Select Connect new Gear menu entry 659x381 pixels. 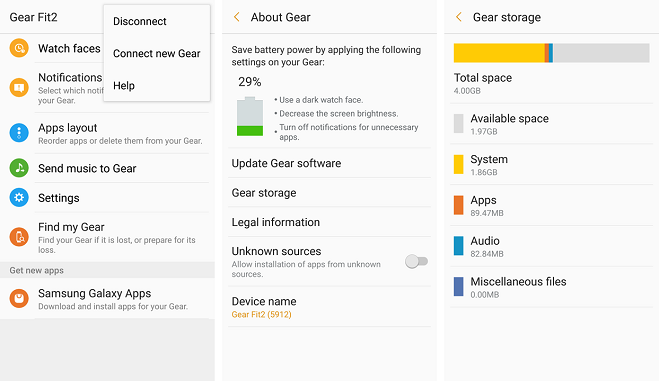pyautogui.click(x=156, y=53)
